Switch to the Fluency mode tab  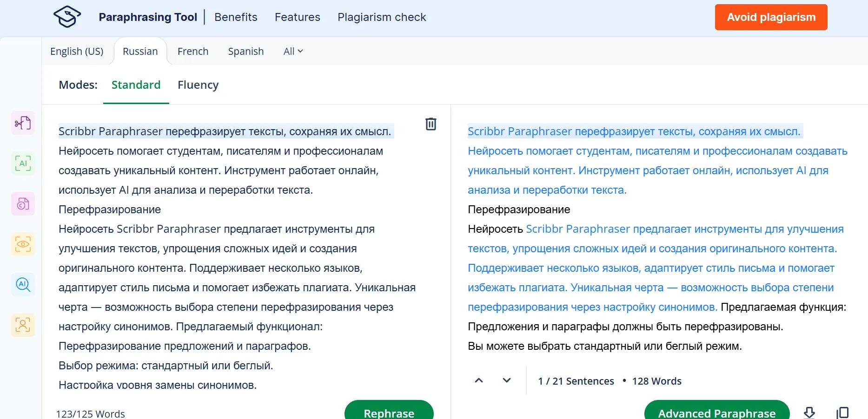pos(198,85)
